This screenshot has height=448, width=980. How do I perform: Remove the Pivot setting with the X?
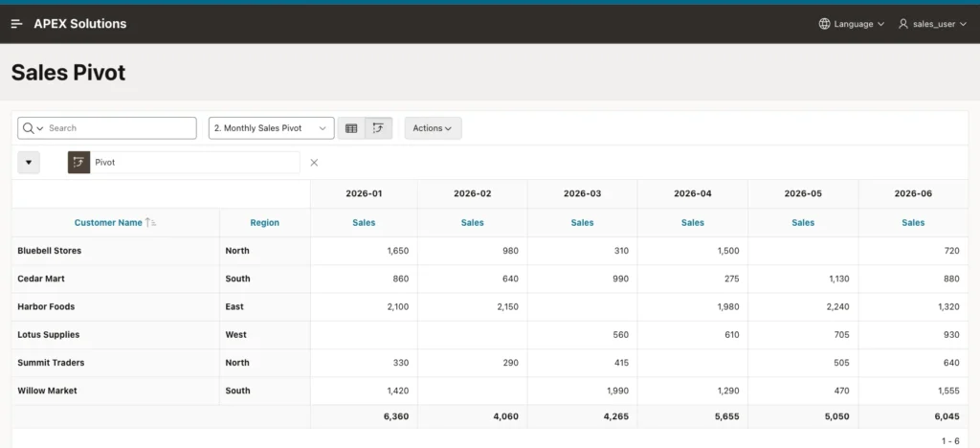pos(314,163)
